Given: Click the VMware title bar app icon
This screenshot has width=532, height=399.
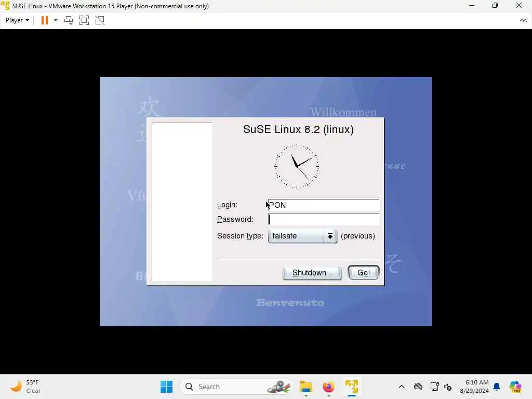Looking at the screenshot, I should (5, 6).
